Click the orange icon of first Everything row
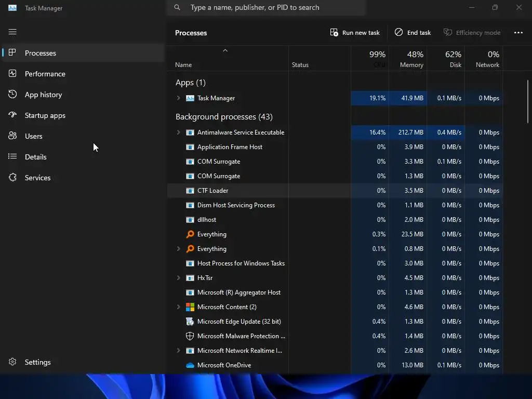 tap(190, 234)
